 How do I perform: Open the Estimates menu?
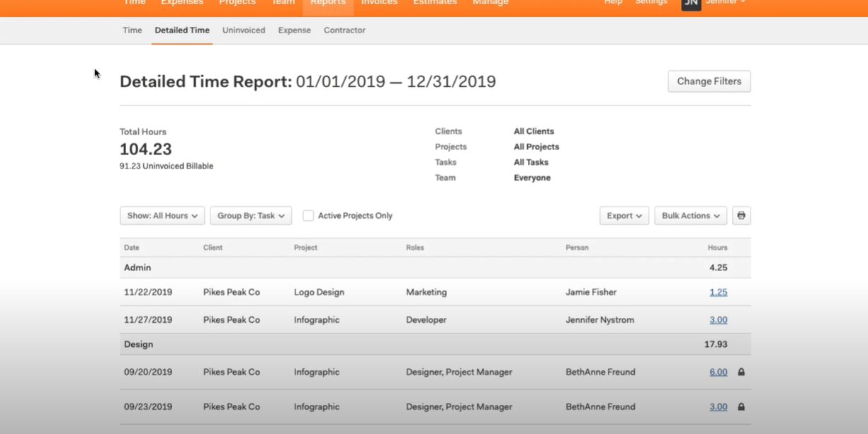click(x=434, y=3)
